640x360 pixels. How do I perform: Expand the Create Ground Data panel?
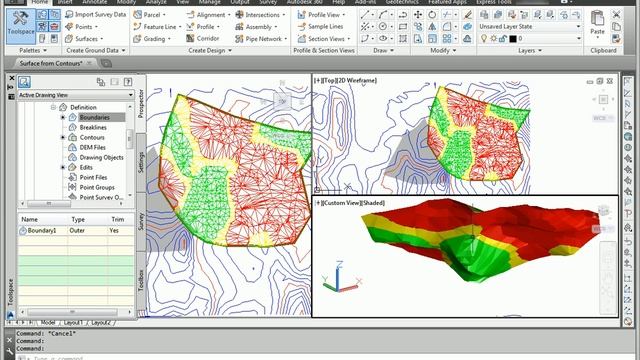tap(96, 51)
